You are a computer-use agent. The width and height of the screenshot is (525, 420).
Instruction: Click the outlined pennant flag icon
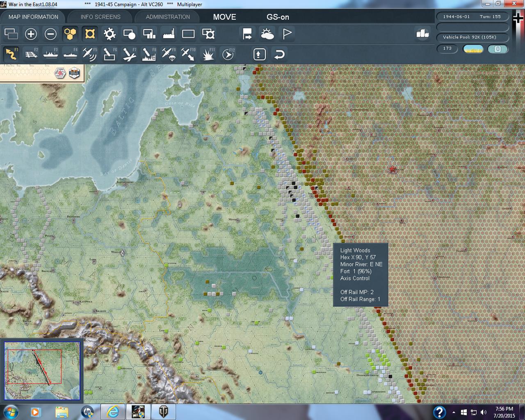[287, 34]
